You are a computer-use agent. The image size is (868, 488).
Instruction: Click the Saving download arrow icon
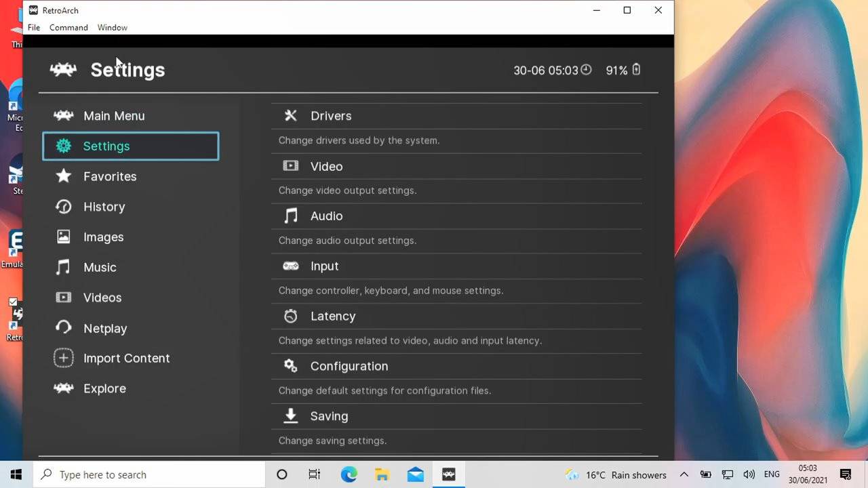(290, 415)
